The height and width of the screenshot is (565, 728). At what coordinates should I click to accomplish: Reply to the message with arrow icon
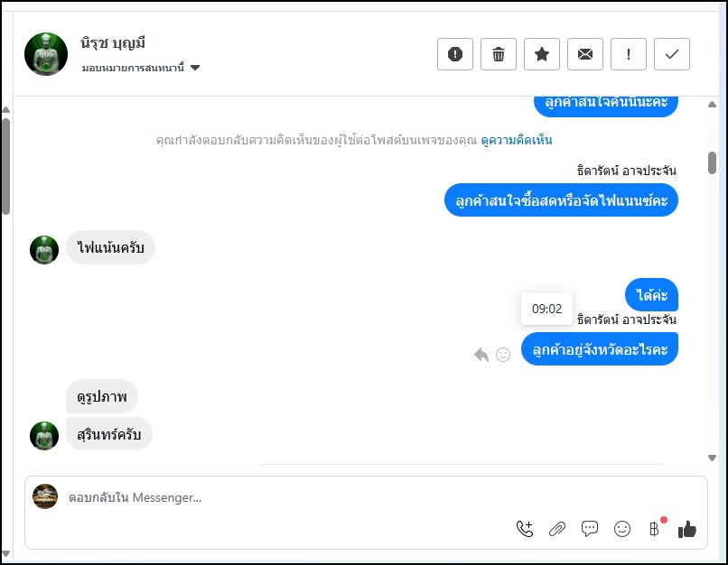[481, 355]
